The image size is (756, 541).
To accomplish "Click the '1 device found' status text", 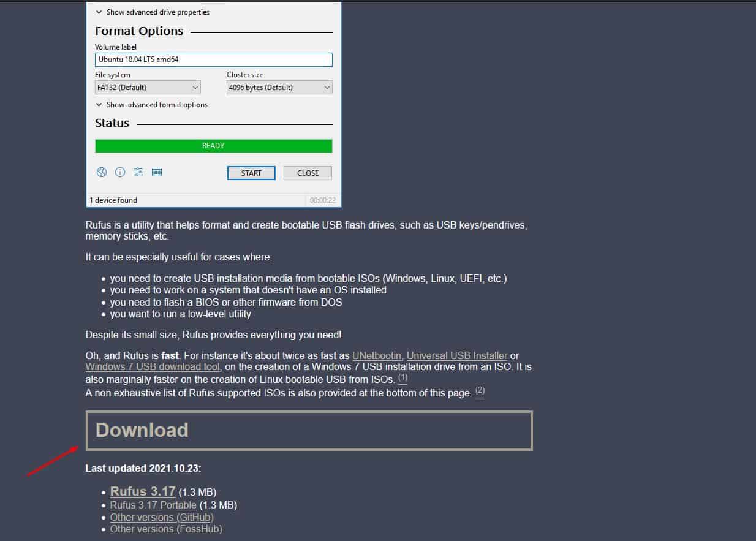I will click(113, 200).
